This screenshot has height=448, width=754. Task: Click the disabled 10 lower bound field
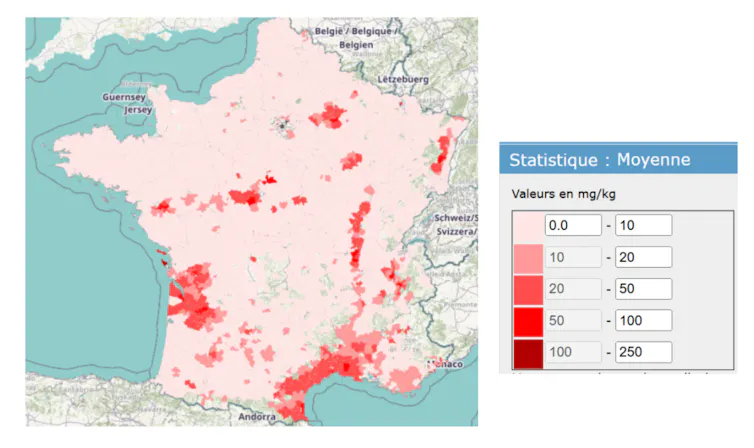tap(573, 257)
